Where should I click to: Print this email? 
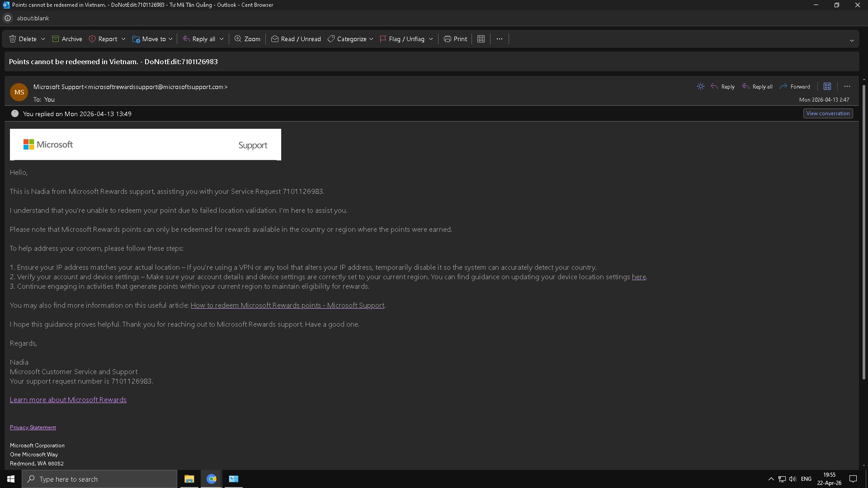point(455,39)
